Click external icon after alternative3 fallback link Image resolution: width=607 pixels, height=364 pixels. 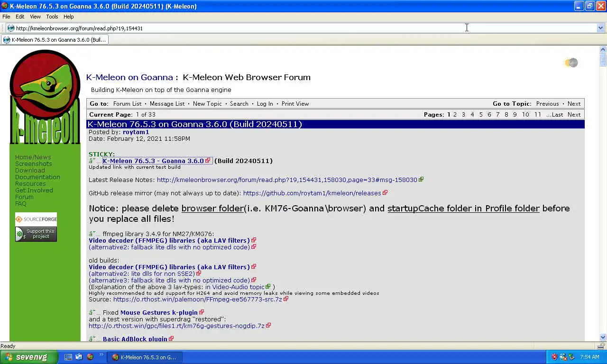coord(254,280)
